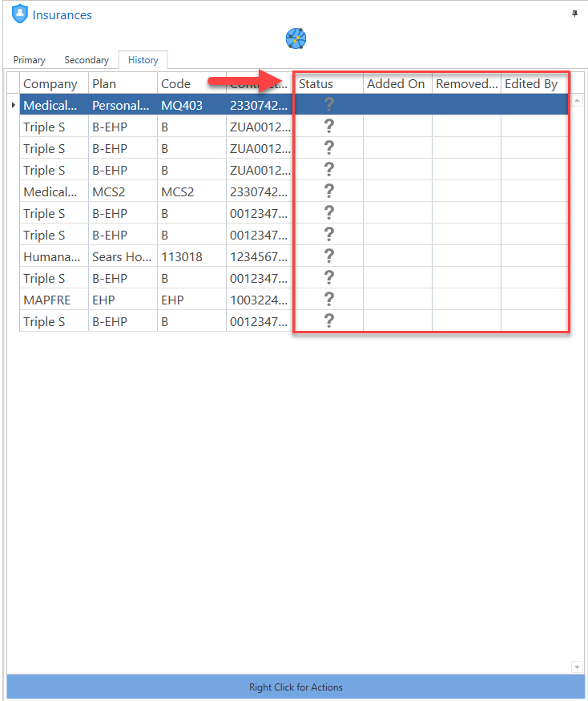This screenshot has height=701, width=588.
Task: Click the blue network globe icon
Action: pyautogui.click(x=296, y=38)
